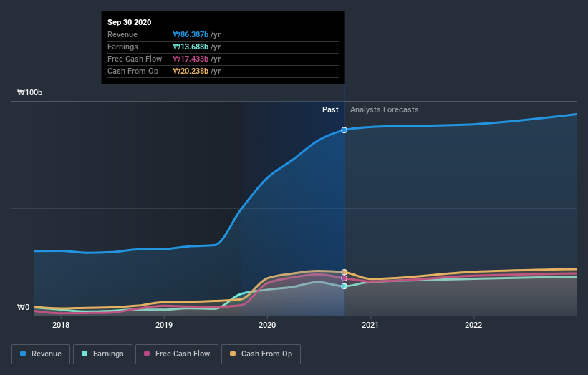
Task: Click the 2022 x-axis label
Action: 473,325
